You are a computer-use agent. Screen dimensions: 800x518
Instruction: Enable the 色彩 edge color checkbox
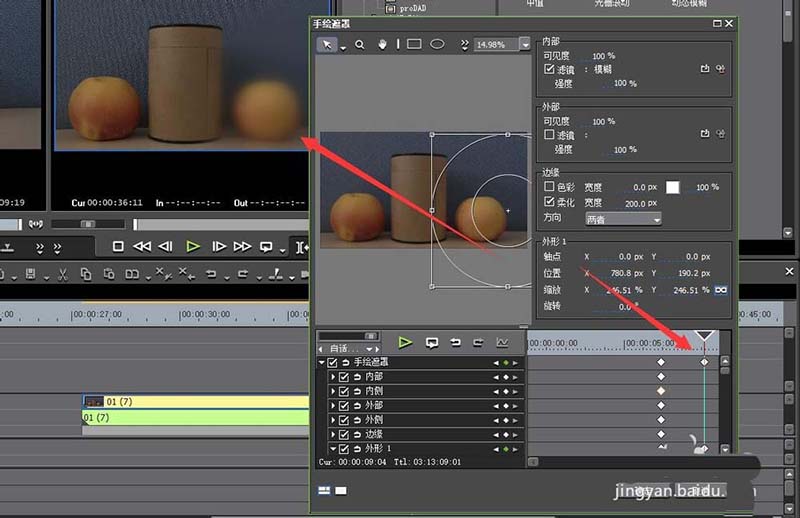point(549,187)
